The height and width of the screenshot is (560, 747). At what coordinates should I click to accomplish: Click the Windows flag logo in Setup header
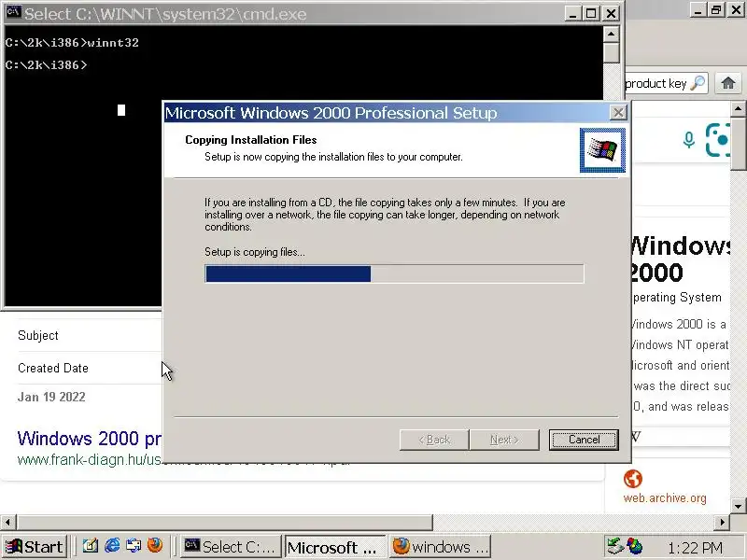point(602,150)
